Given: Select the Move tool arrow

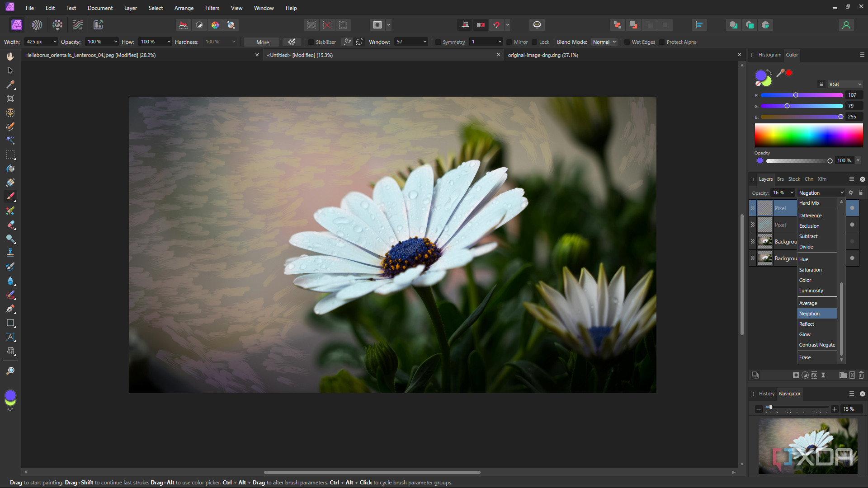Looking at the screenshot, I should pos(10,70).
